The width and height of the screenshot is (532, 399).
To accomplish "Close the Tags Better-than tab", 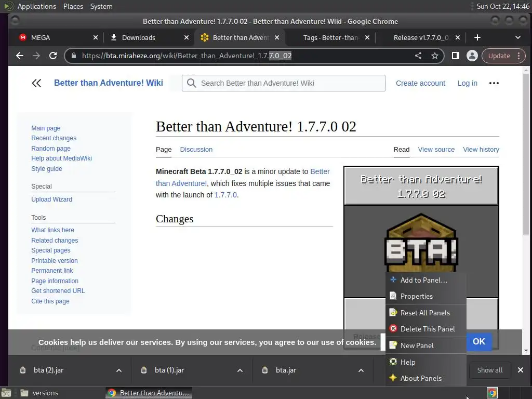I will (x=367, y=37).
